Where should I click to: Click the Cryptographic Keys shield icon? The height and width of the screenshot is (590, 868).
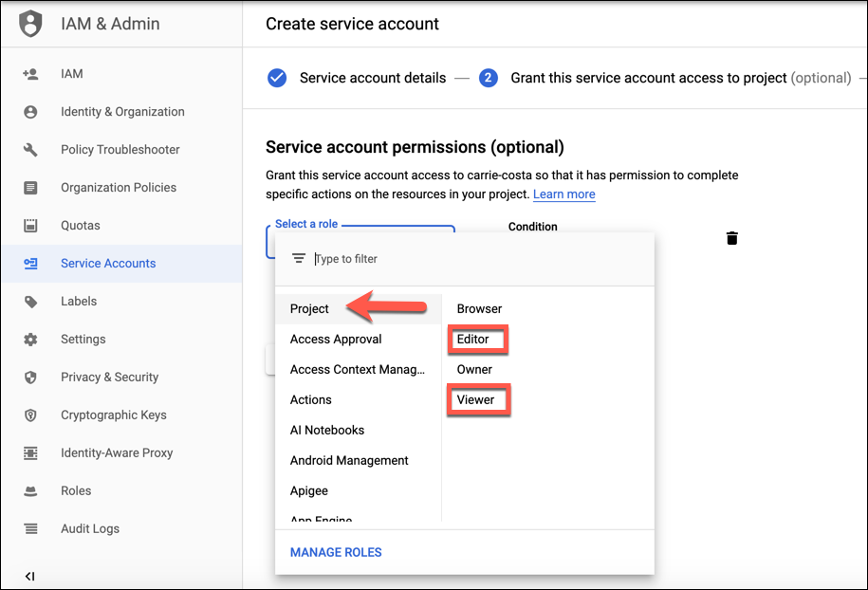point(30,415)
